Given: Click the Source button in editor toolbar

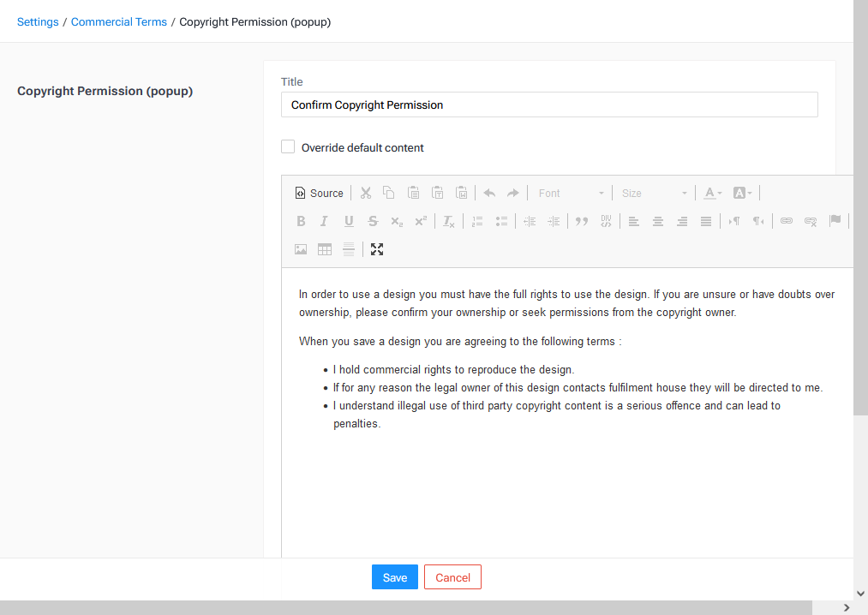Looking at the screenshot, I should click(320, 194).
